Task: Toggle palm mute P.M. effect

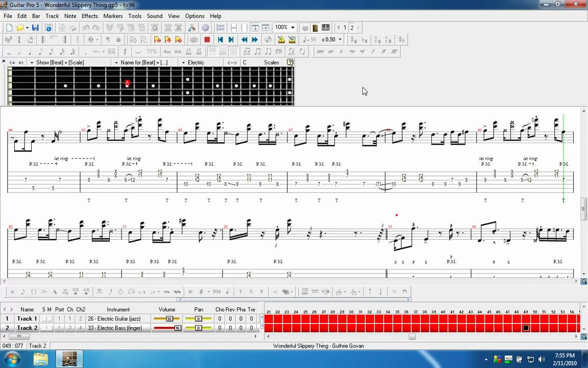Action: point(217,292)
